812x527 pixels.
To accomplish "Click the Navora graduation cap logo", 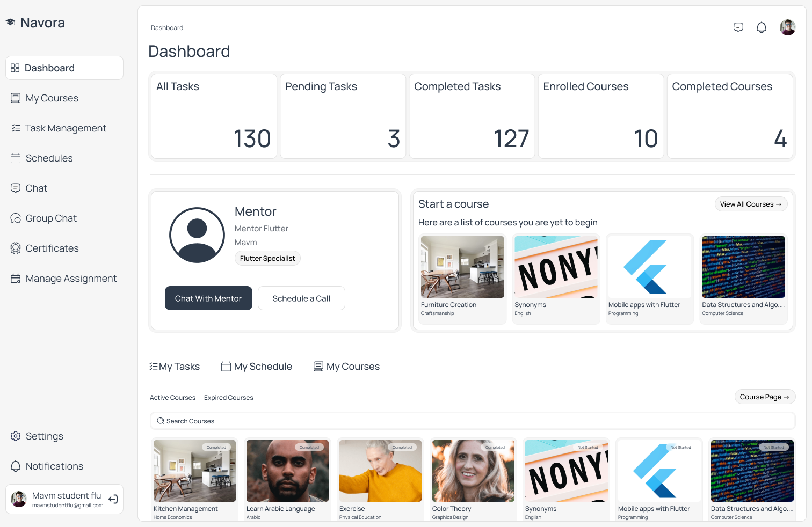I will pos(10,23).
